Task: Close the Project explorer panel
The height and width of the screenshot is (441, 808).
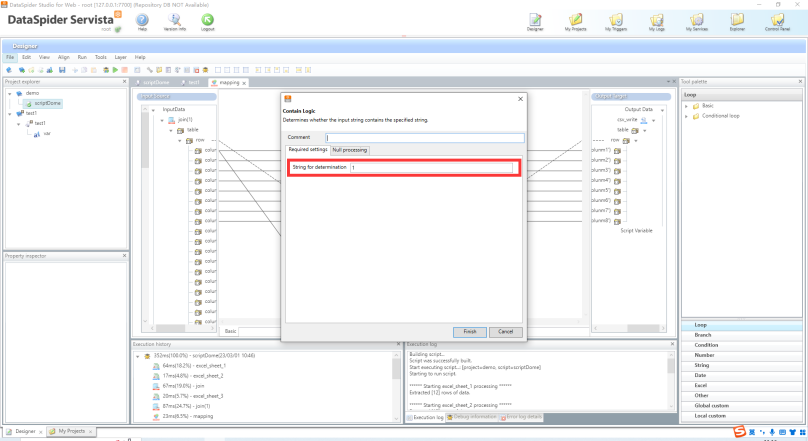Action: pos(124,82)
